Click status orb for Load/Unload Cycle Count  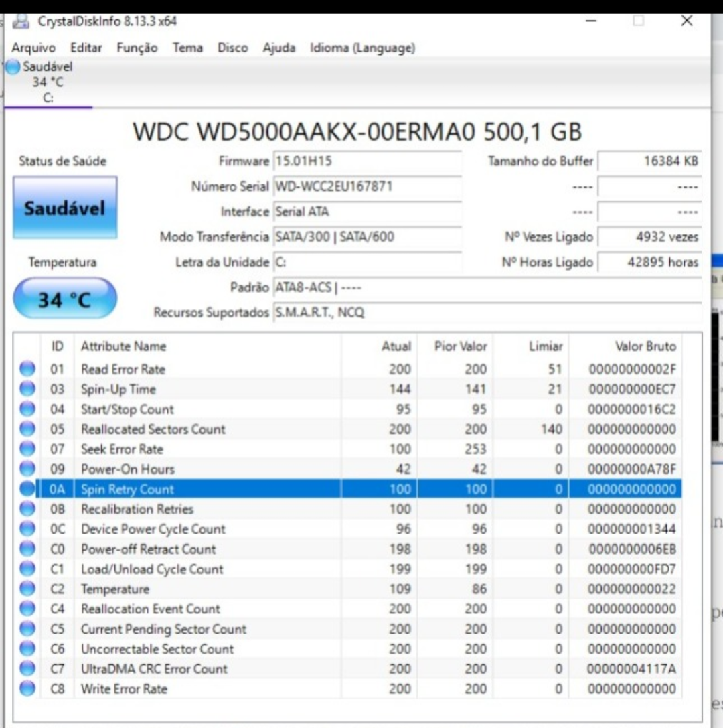[27, 569]
